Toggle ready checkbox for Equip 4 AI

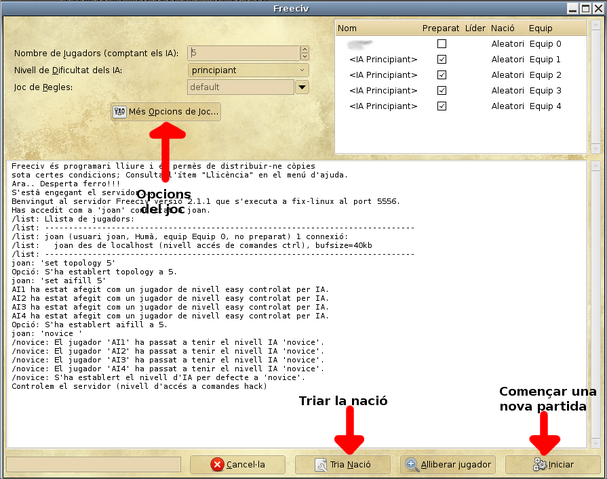[x=441, y=106]
